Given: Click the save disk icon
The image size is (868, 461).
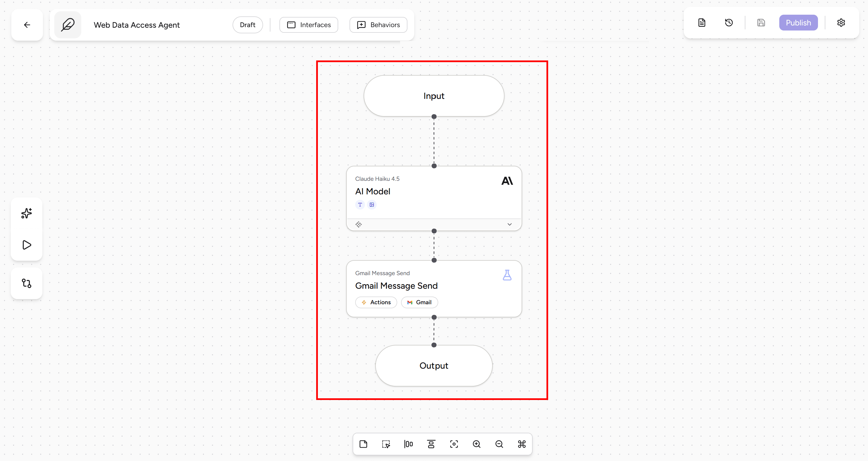Looking at the screenshot, I should pyautogui.click(x=761, y=23).
